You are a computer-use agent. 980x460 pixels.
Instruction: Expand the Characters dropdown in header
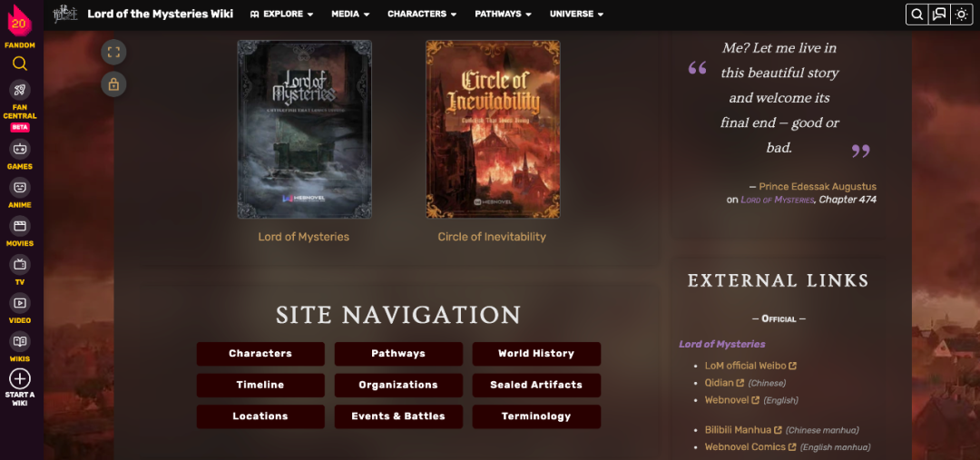[x=422, y=14]
